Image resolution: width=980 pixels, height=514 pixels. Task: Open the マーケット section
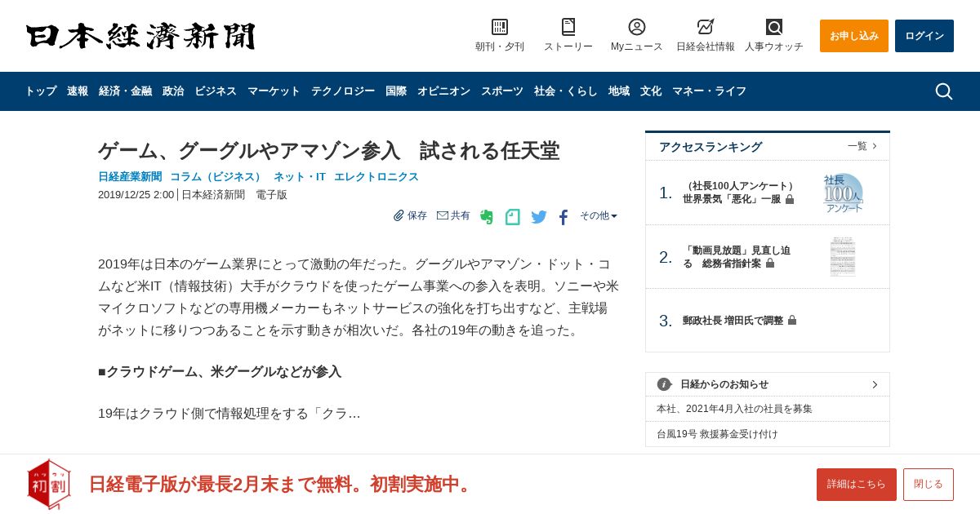coord(274,91)
